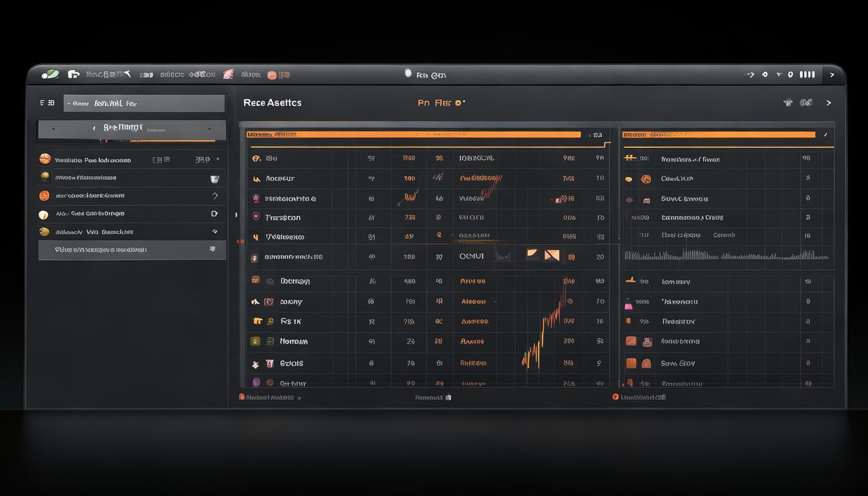Click the pink icon in the top toolbar
The width and height of the screenshot is (868, 496).
coord(228,74)
